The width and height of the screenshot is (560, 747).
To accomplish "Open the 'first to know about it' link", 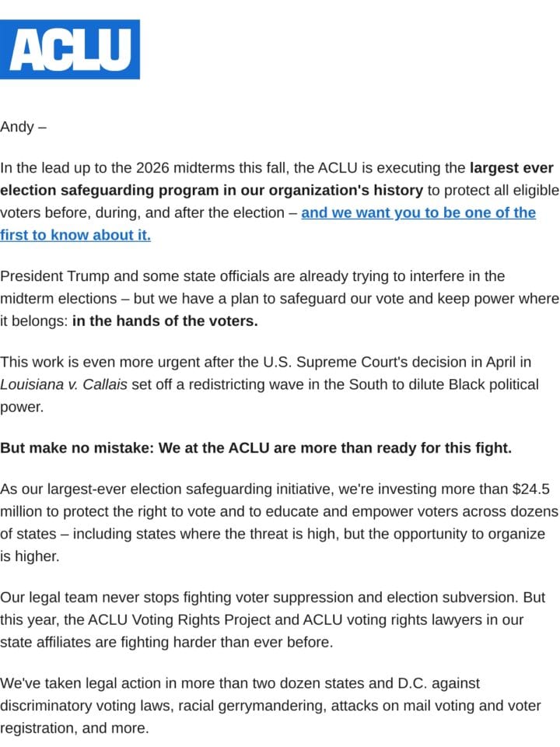I will coord(75,235).
